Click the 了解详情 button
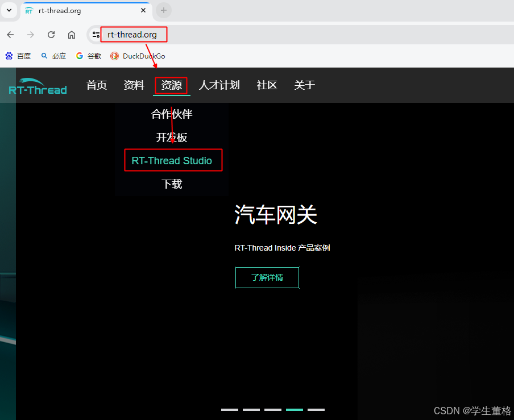Viewport: 514px width, 420px height. pyautogui.click(x=267, y=277)
